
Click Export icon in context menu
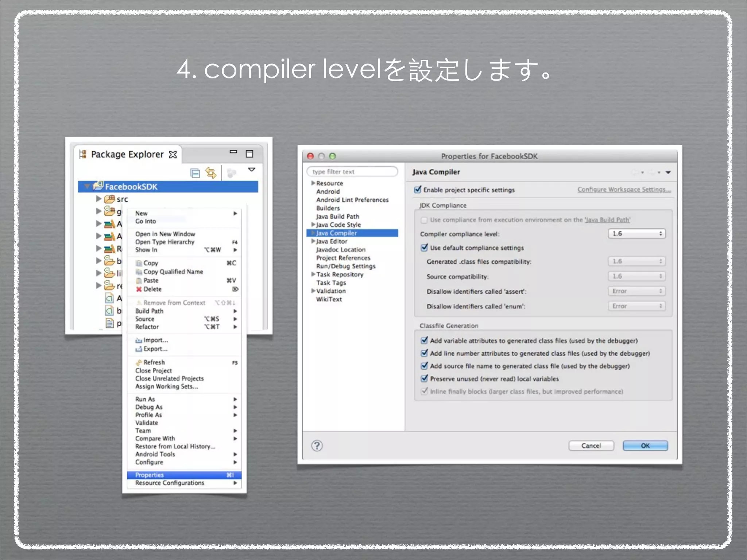pyautogui.click(x=139, y=349)
